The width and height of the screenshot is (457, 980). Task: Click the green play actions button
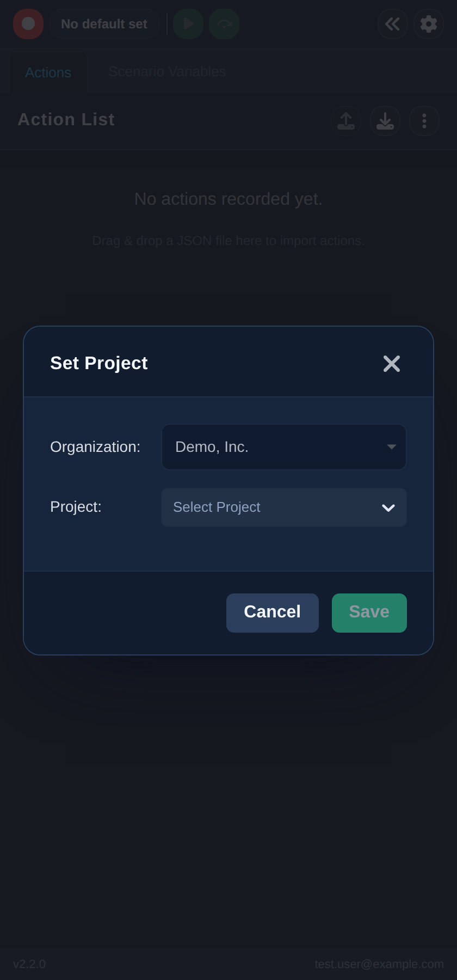coord(188,24)
